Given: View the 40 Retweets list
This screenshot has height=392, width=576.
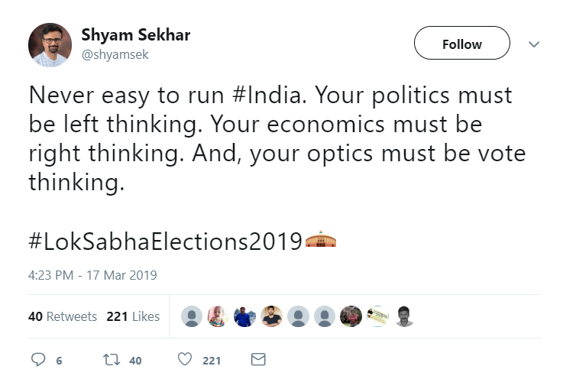Looking at the screenshot, I should 63,316.
